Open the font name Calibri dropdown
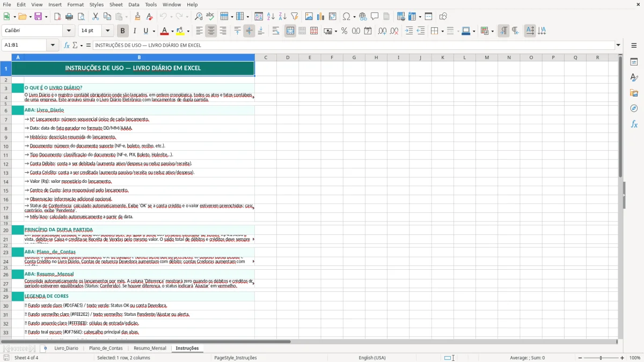The image size is (644, 362). 69,31
